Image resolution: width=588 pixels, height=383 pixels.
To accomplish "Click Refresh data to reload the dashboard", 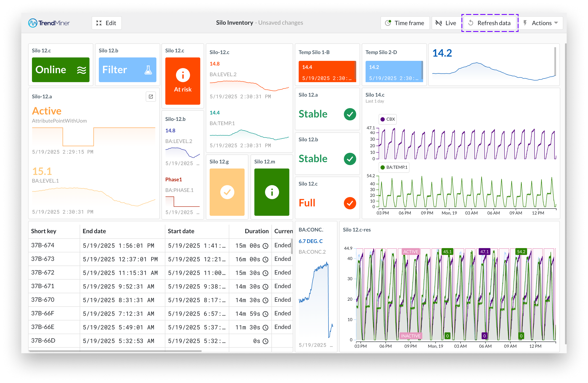I will (490, 23).
